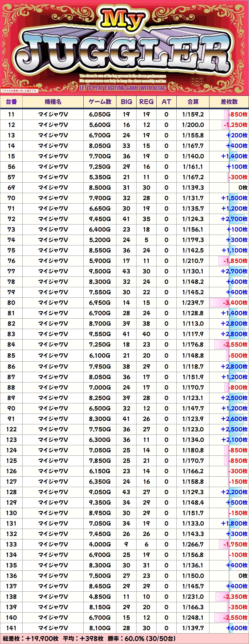Select machine number 11 cell
Viewport: 249px width, 644px height.
pyautogui.click(x=11, y=114)
